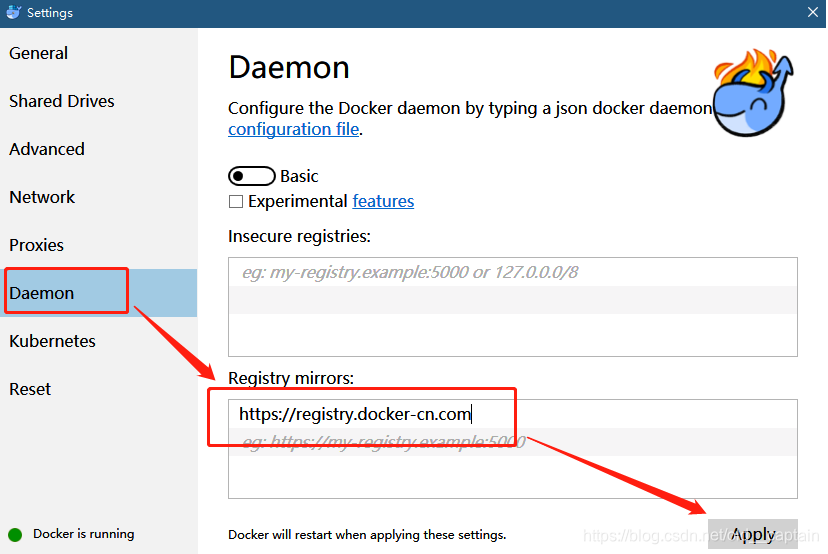The image size is (828, 554).
Task: Toggle the Basic/Advanced daemon switch
Action: click(x=251, y=176)
